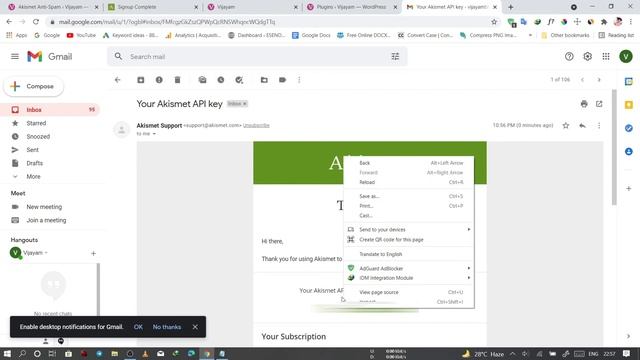The width and height of the screenshot is (640, 360).
Task: Open Tasks side panel
Action: 629,128
